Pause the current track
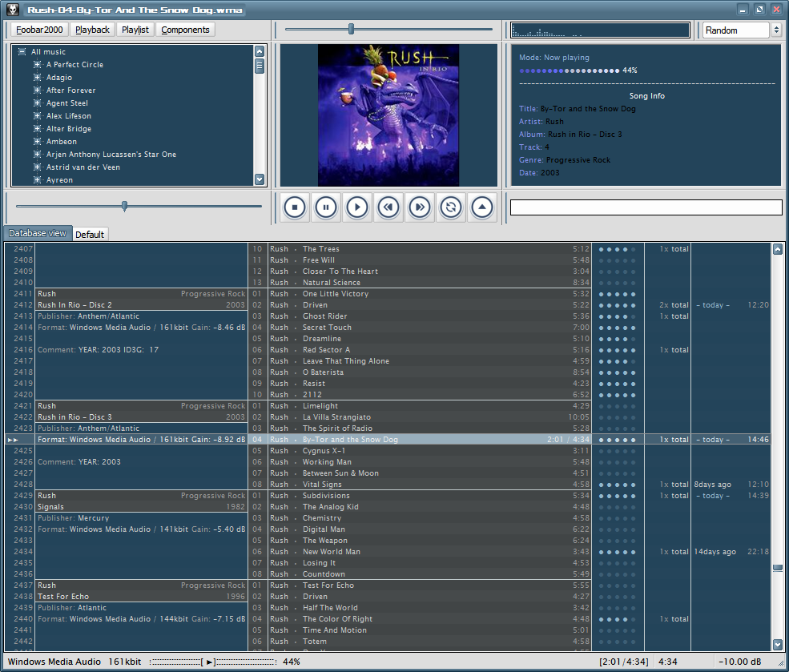Screen dimensions: 789x672 tap(326, 207)
